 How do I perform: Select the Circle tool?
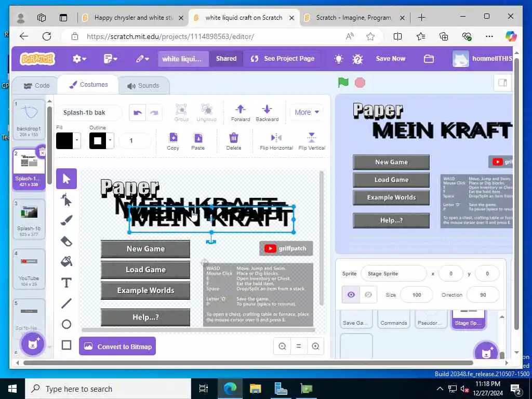click(x=66, y=324)
